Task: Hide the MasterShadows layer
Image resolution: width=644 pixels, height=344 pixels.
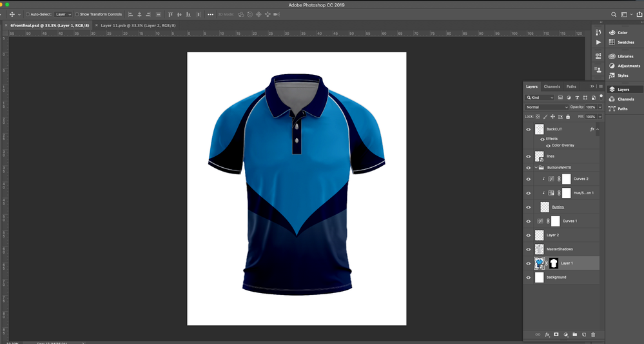Action: tap(529, 249)
